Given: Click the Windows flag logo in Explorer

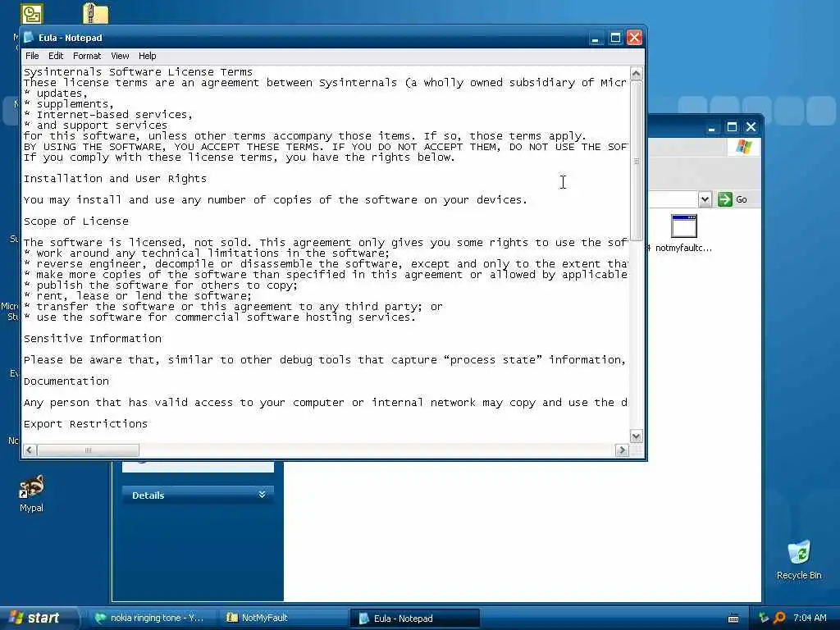Looking at the screenshot, I should [x=743, y=146].
